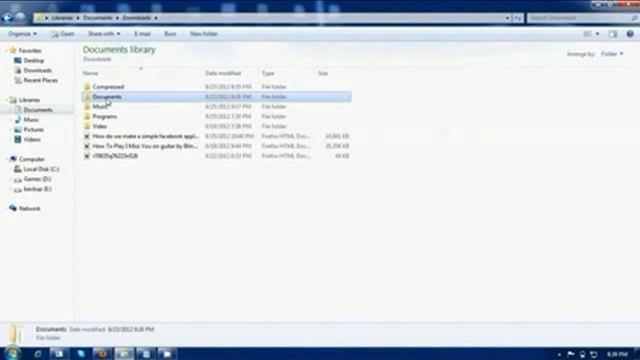
Task: Click the Firefox HTML icon of facebook file
Action: point(87,136)
